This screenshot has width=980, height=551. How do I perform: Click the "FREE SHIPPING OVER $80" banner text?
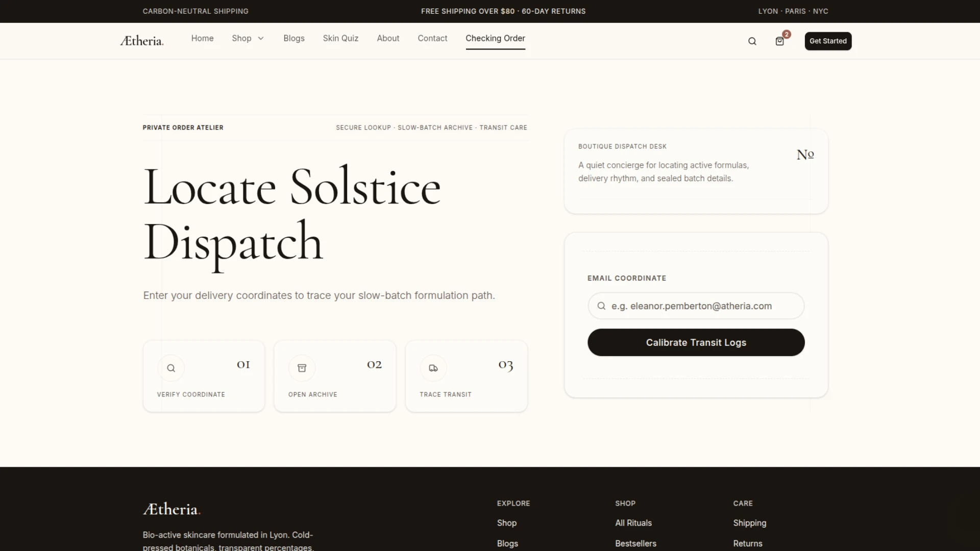[x=468, y=11]
